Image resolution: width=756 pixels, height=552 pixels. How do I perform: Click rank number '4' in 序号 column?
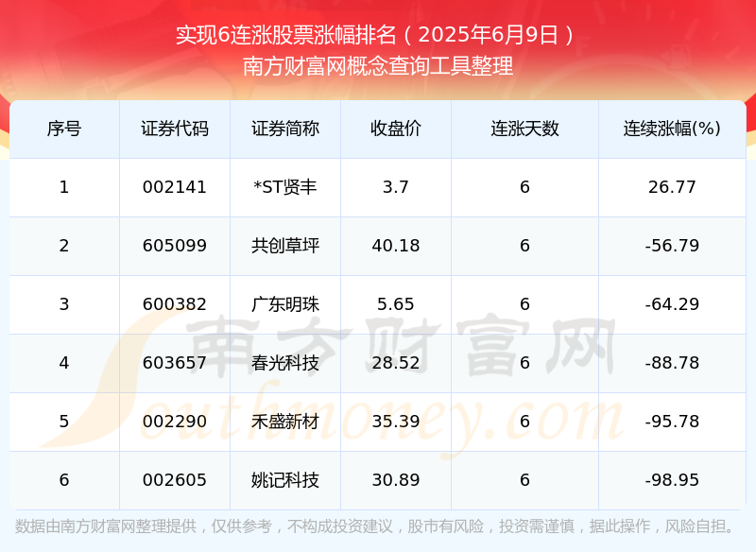[x=64, y=363]
